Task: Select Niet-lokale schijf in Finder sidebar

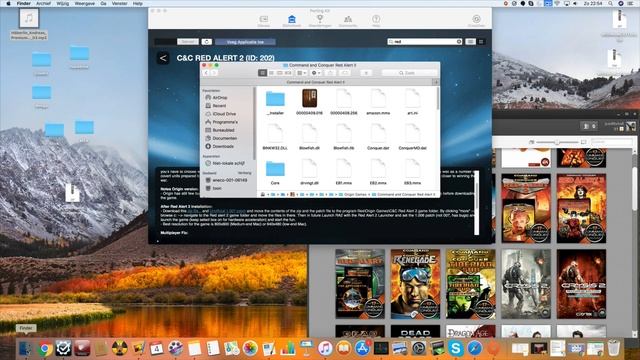Action: [x=225, y=163]
